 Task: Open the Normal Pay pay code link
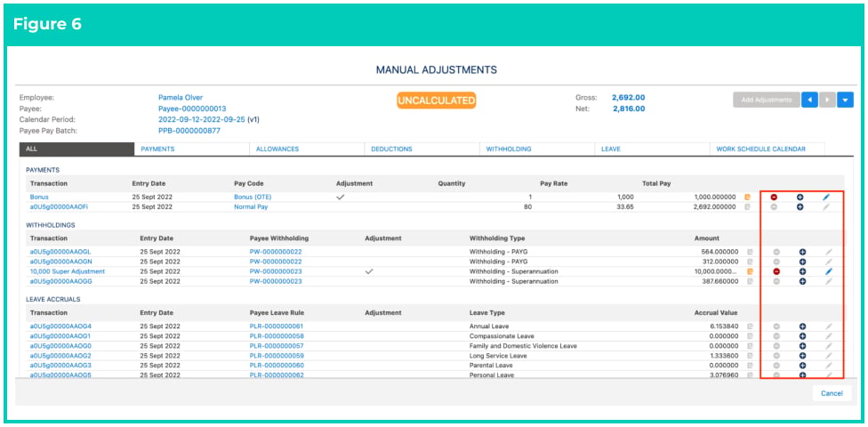[252, 207]
